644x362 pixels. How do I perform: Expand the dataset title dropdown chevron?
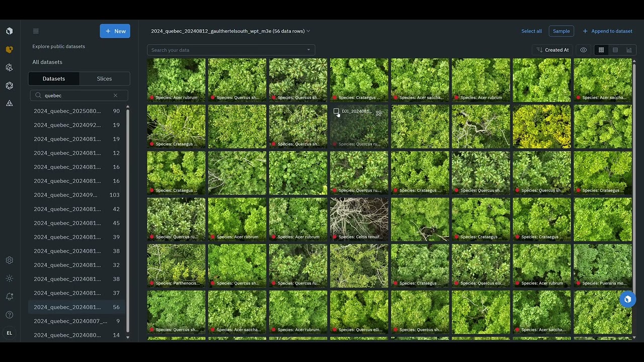(x=308, y=31)
